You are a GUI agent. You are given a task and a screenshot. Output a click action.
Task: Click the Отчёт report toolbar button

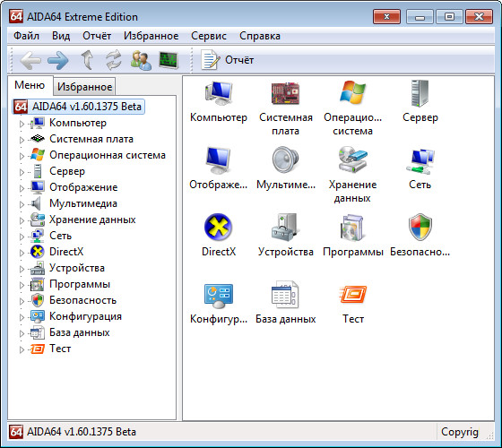point(228,60)
